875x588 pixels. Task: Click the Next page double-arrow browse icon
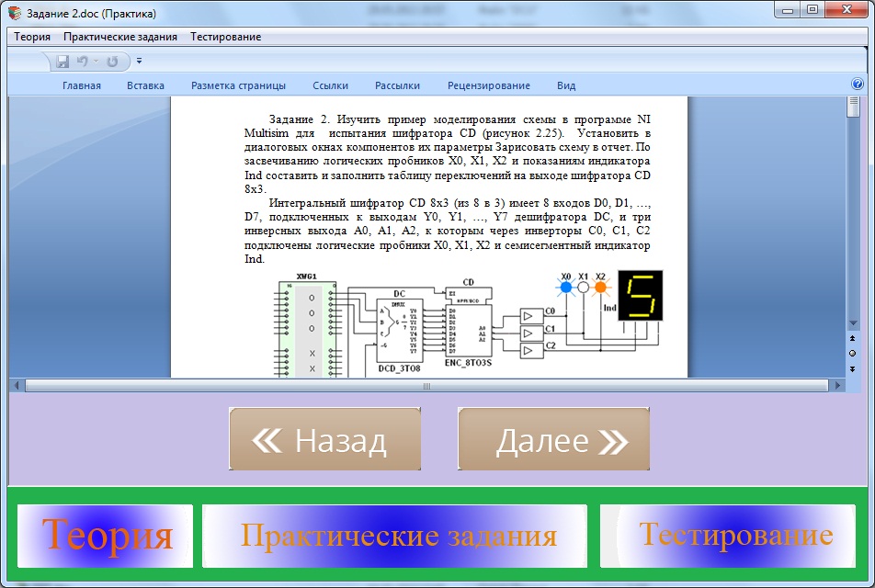pos(852,368)
